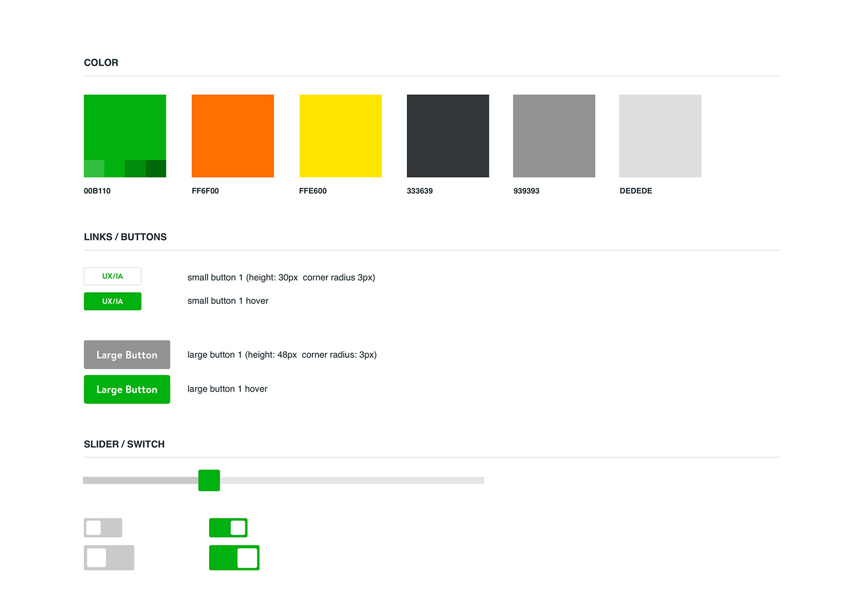Image resolution: width=863 pixels, height=616 pixels.
Task: Choose the light gray DEDEDE swatch
Action: pos(660,136)
